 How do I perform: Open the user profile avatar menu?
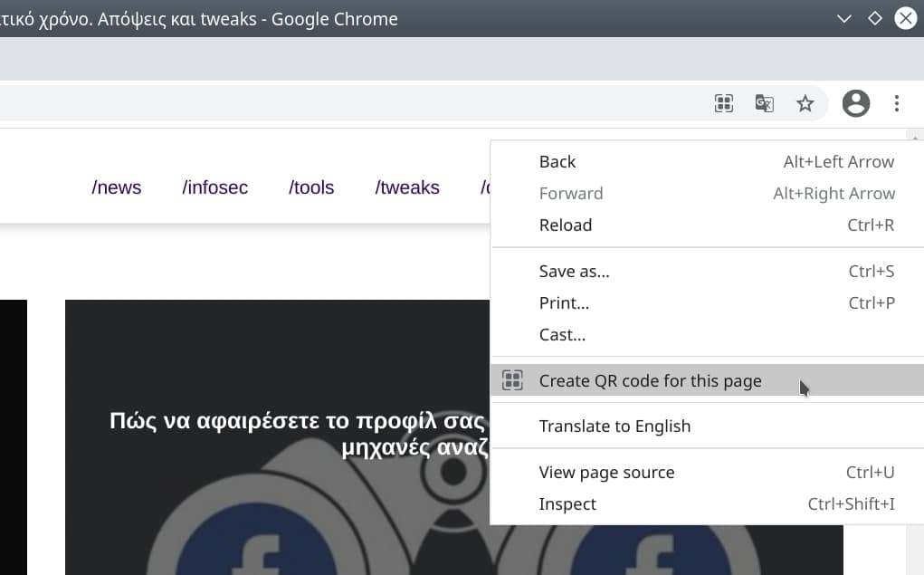[x=855, y=103]
